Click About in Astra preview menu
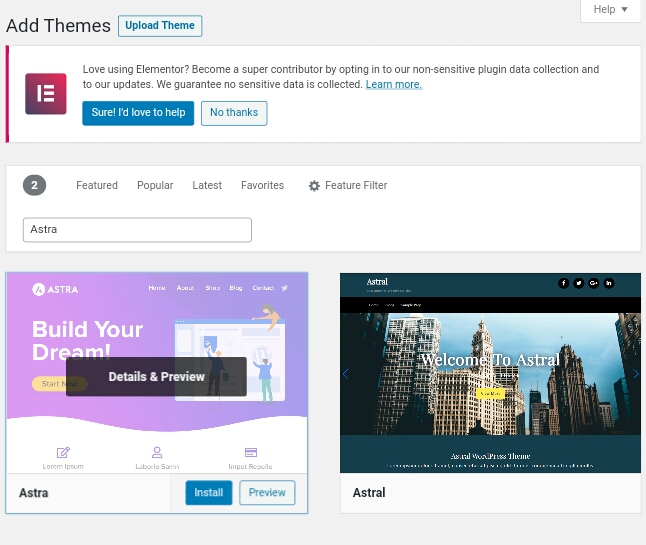 pyautogui.click(x=185, y=288)
